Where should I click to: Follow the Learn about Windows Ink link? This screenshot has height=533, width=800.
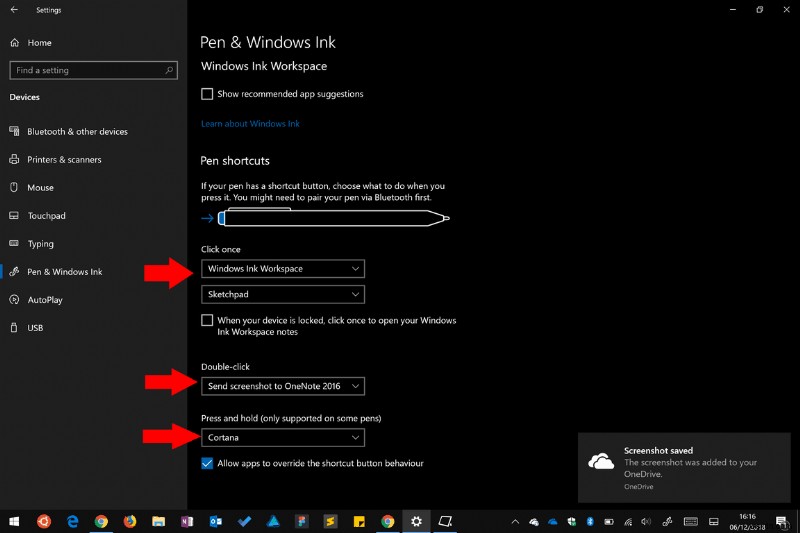click(250, 123)
